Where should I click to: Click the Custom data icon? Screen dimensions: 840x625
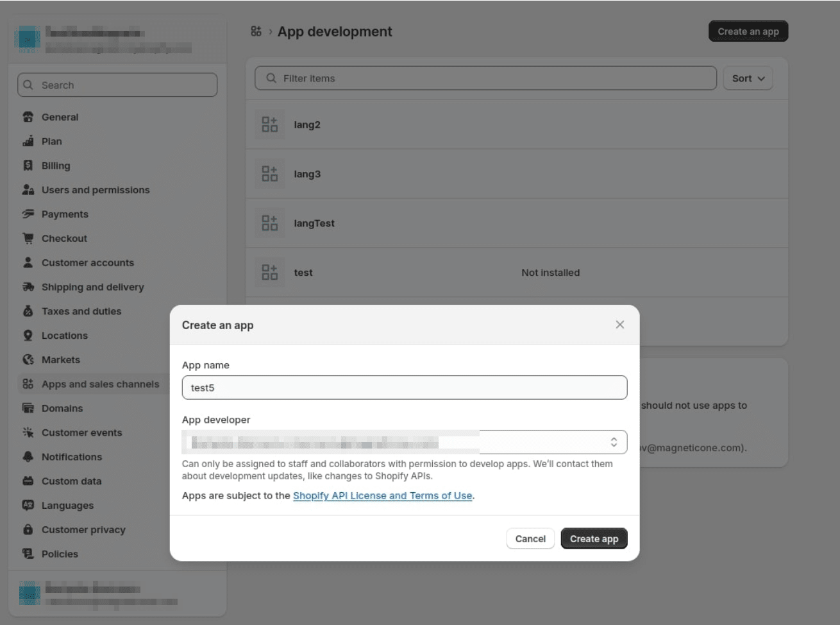28,481
